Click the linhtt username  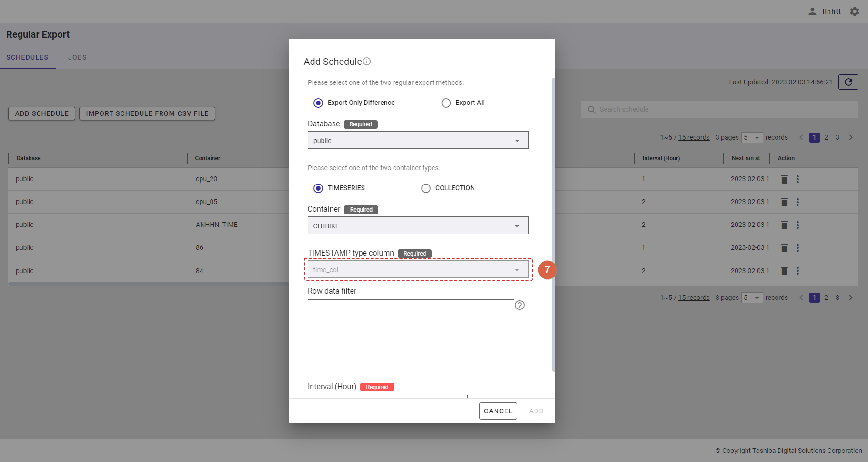tap(832, 11)
